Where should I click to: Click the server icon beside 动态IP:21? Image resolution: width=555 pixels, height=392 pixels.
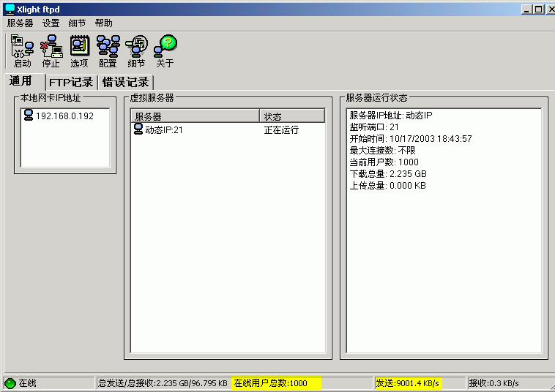138,129
